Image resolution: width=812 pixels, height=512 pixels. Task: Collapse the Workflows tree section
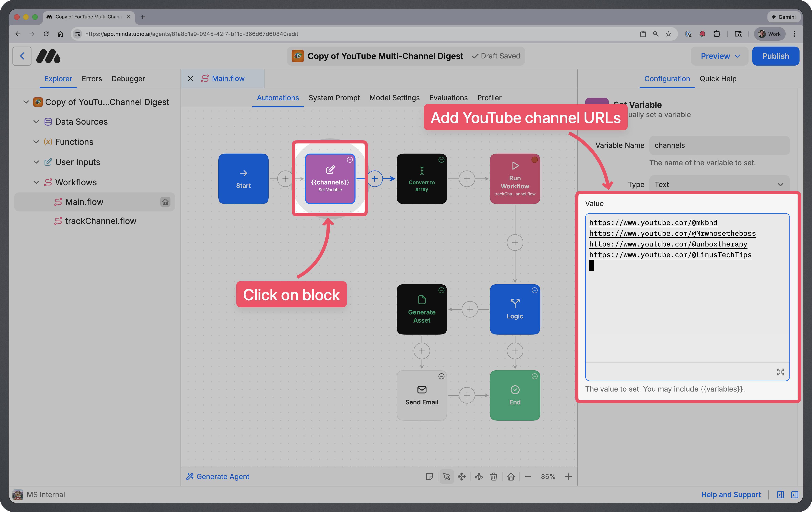coord(36,182)
